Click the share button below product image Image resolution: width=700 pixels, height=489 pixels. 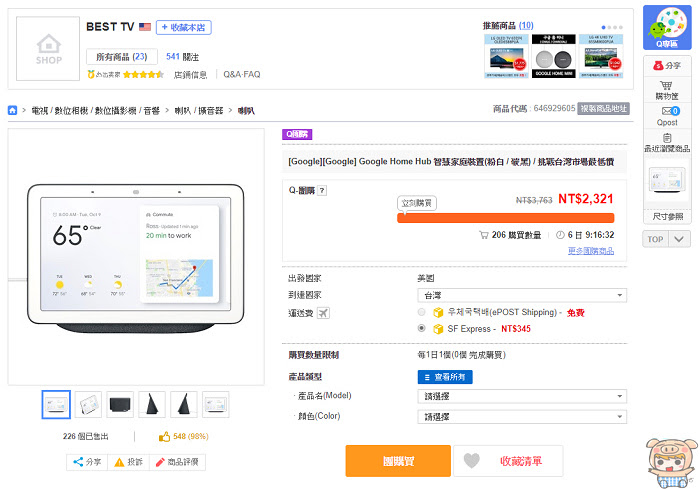(x=87, y=462)
